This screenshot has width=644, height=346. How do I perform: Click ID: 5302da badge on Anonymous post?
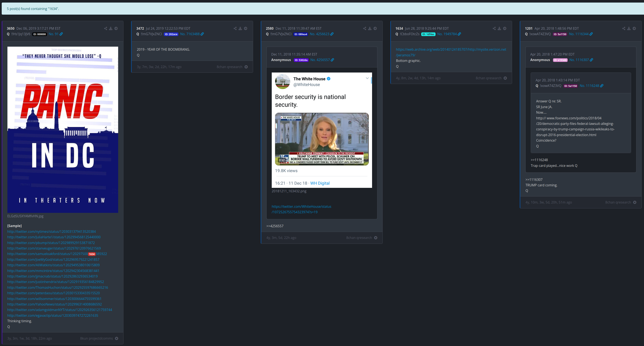tap(301, 60)
